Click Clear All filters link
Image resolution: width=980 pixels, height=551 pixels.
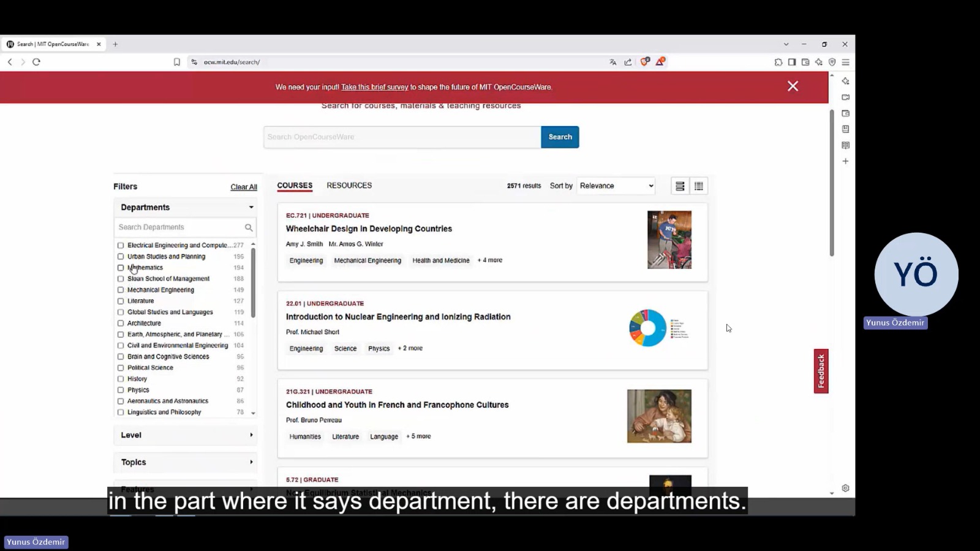tap(244, 187)
